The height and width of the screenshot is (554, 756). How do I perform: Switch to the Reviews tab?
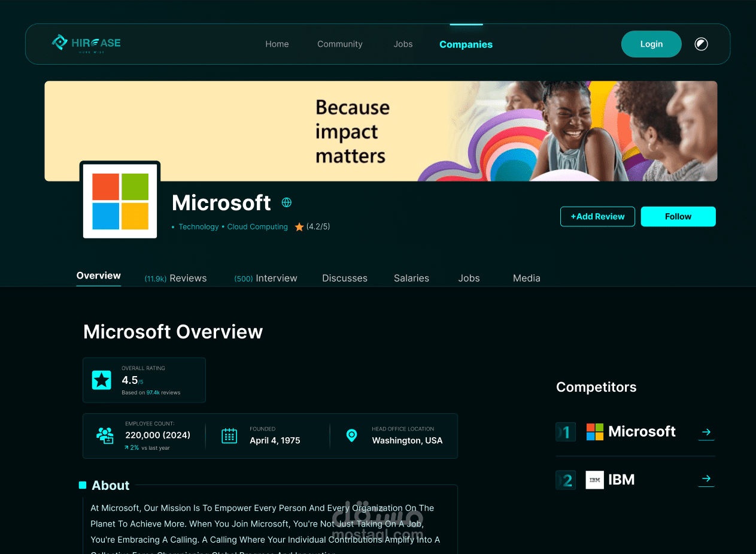(x=176, y=278)
